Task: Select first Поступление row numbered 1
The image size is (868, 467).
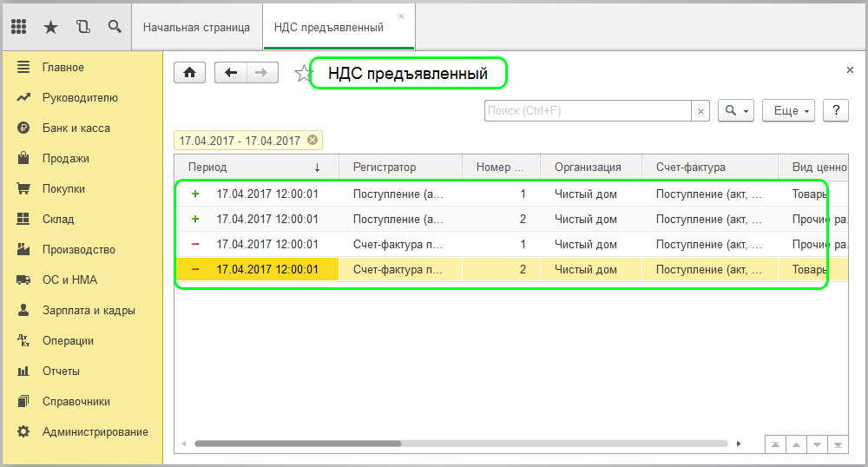Action: tap(399, 194)
